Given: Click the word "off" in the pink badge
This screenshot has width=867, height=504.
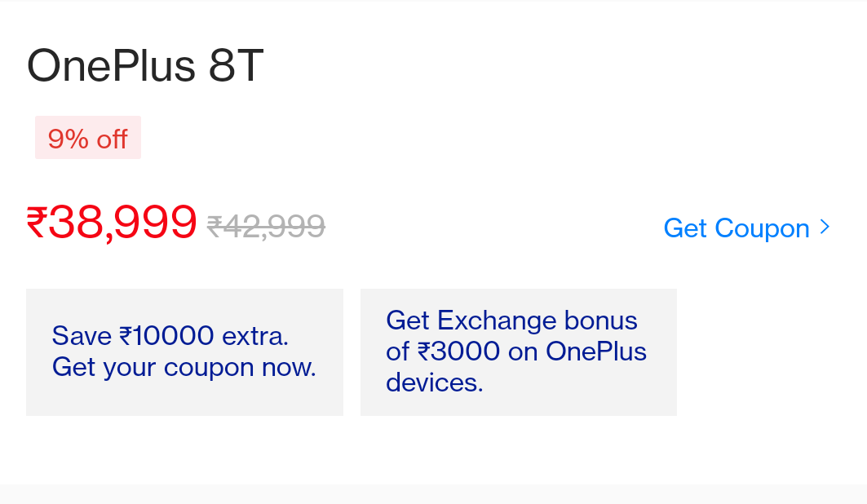Looking at the screenshot, I should pos(113,139).
